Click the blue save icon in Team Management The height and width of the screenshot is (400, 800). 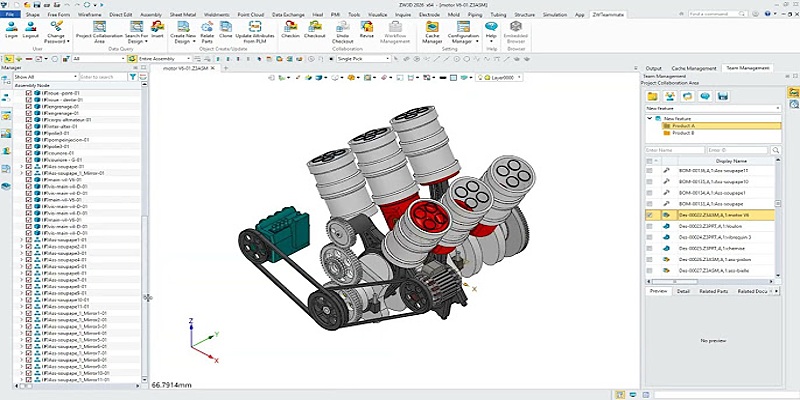722,96
